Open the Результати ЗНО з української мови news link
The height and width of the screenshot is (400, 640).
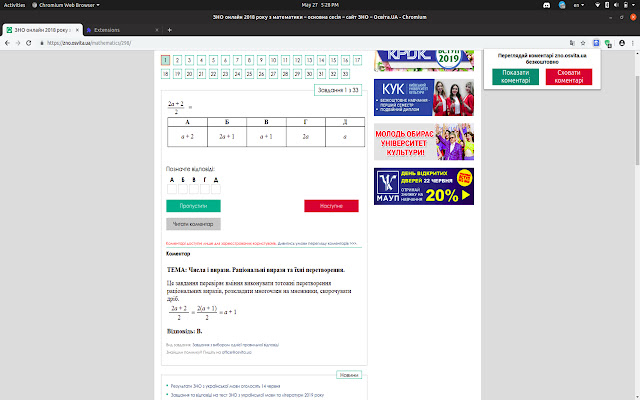[x=225, y=386]
